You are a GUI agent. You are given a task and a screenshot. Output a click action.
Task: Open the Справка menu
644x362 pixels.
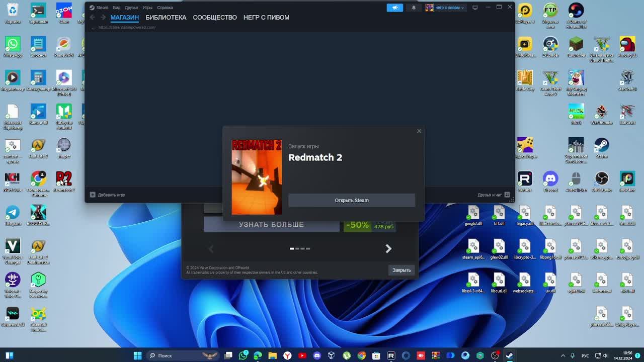coord(165,8)
